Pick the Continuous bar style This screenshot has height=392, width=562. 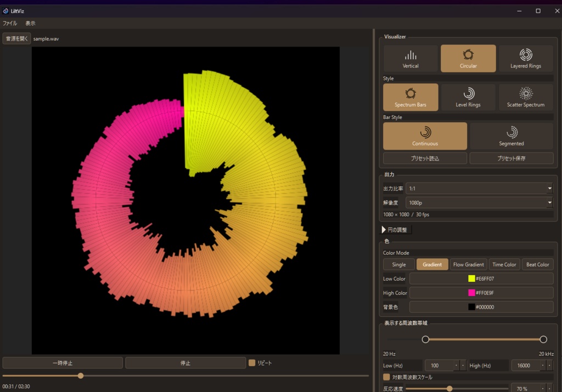click(425, 136)
